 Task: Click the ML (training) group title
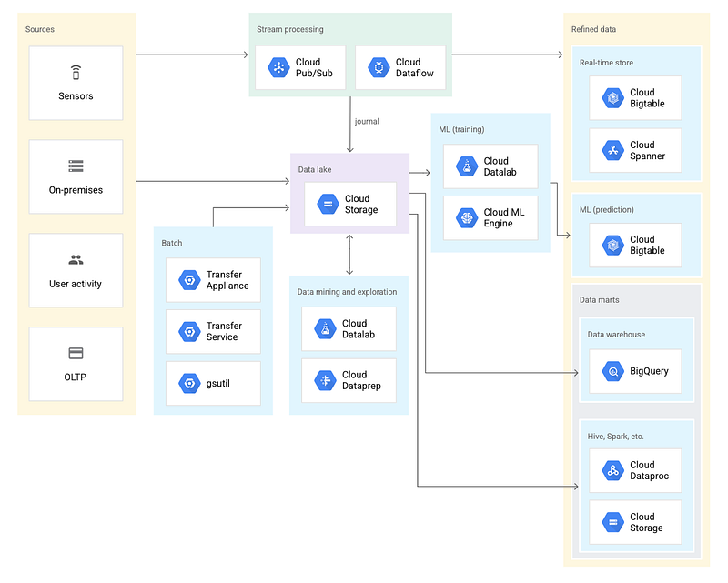click(461, 129)
